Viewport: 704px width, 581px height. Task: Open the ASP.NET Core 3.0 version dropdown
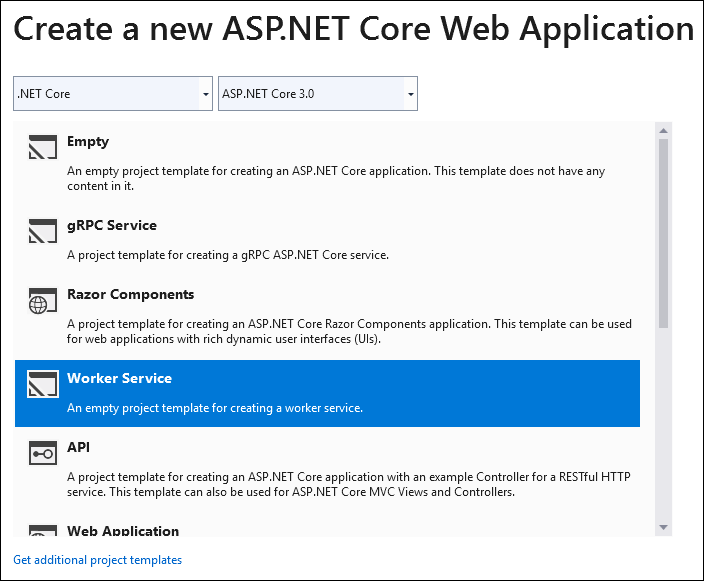point(317,93)
